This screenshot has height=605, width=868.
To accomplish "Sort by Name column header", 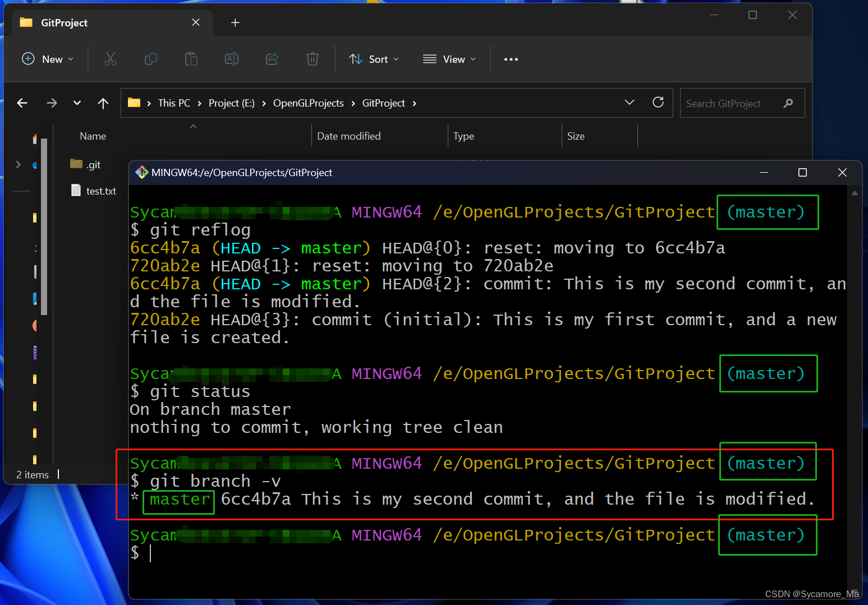I will point(93,136).
